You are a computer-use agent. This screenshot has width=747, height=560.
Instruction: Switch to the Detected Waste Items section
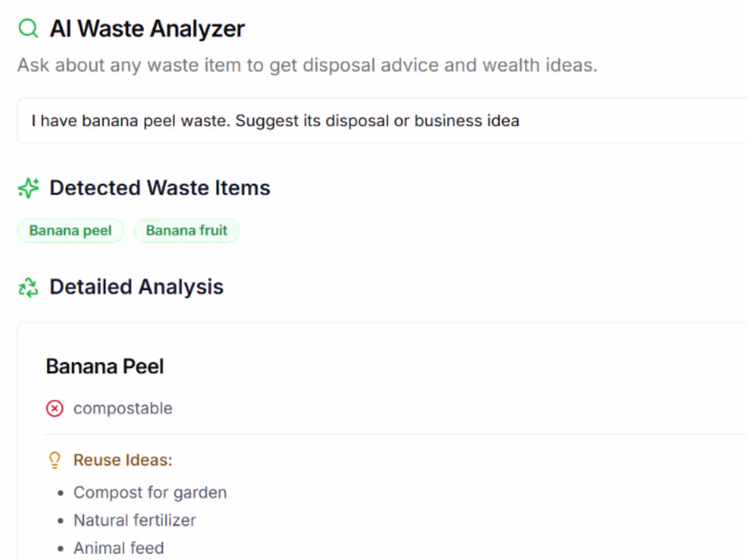160,187
